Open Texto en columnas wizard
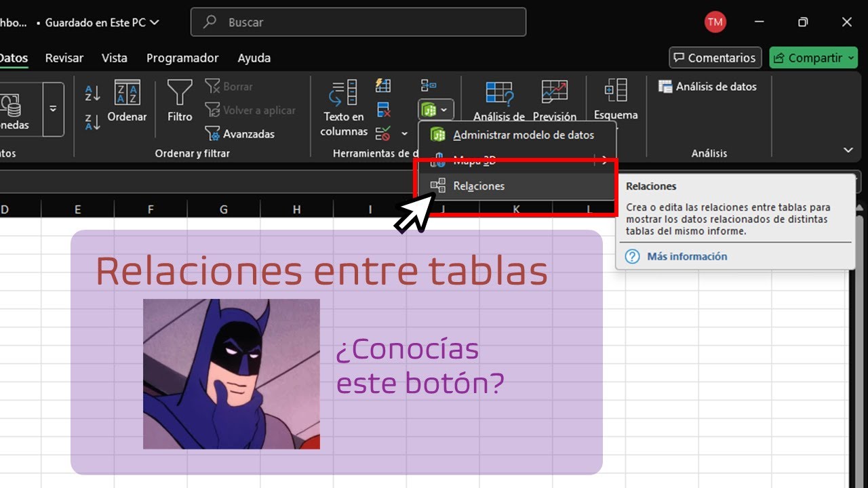This screenshot has width=868, height=488. (x=344, y=108)
